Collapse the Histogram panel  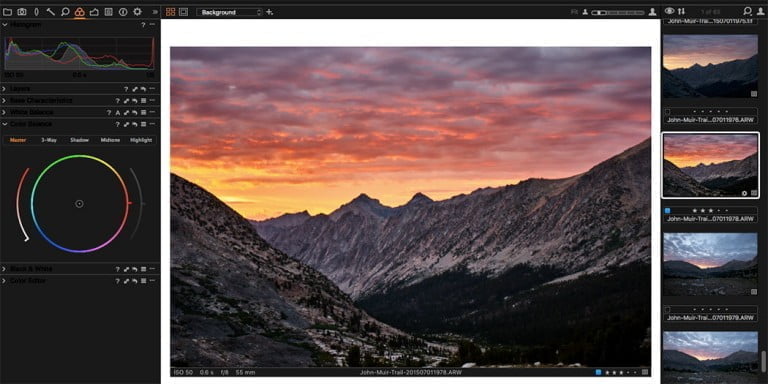coord(5,24)
